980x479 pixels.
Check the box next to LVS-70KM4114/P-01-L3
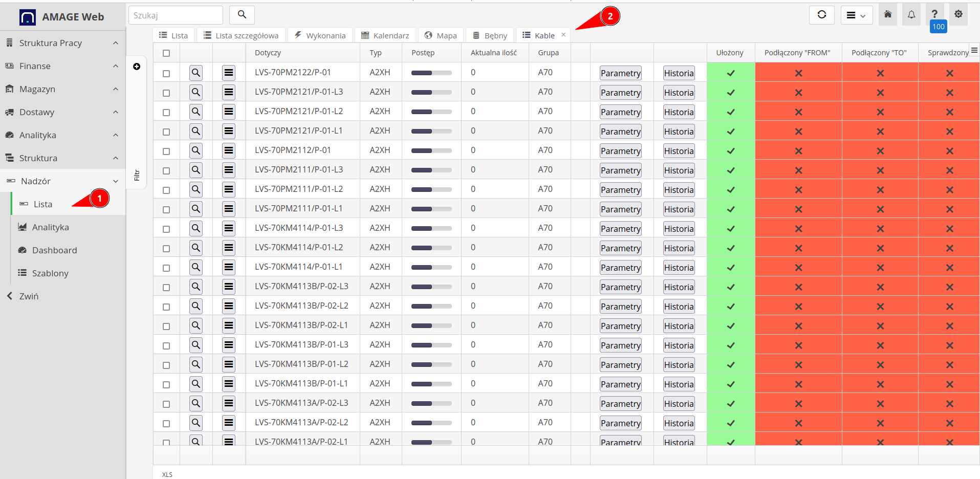click(166, 228)
